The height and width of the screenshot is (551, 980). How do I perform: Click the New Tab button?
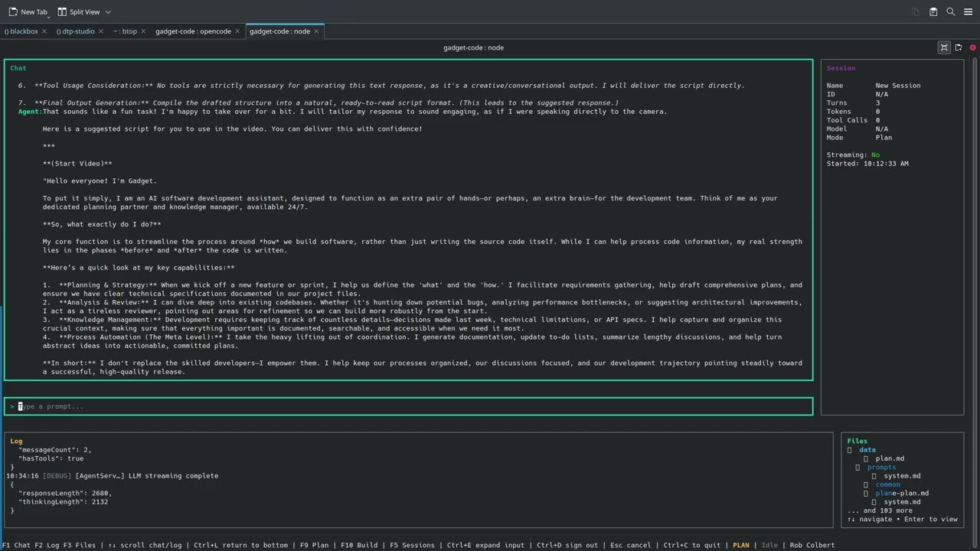28,11
